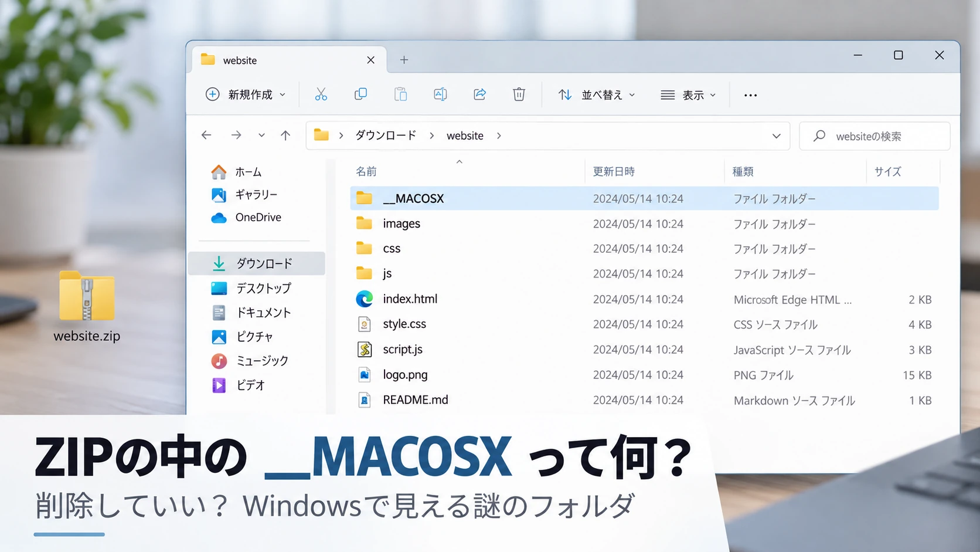Open website.zip on the desktop
Image resolution: width=980 pixels, height=552 pixels.
coord(87,306)
